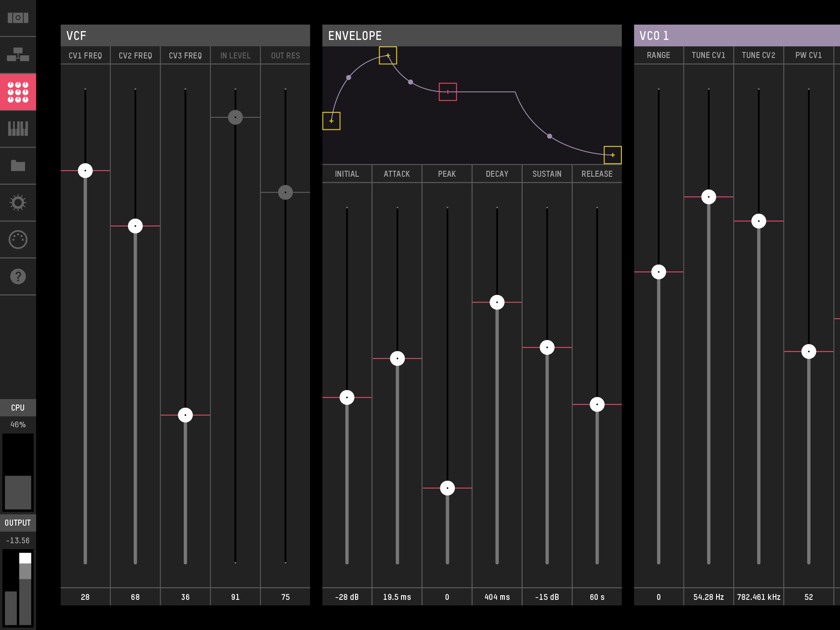The image size is (840, 630).
Task: Click the envelope DECAY slider handle
Action: [497, 302]
